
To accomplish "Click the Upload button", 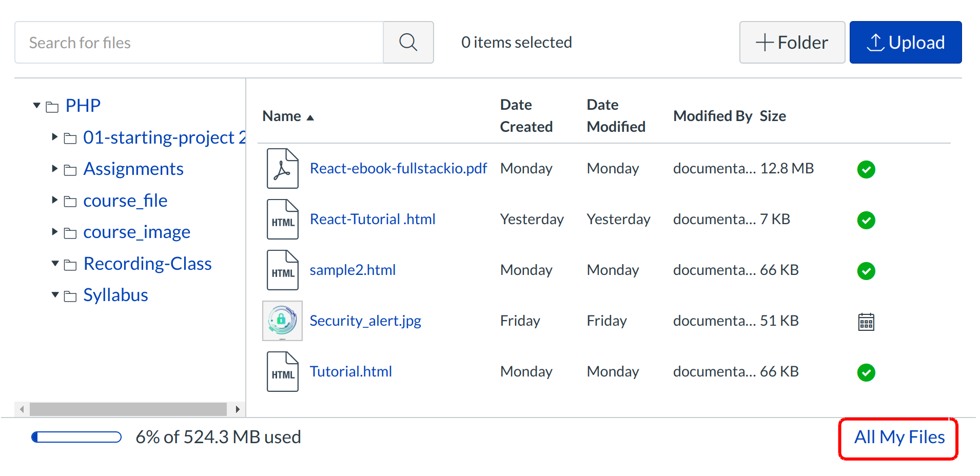I will [x=905, y=43].
